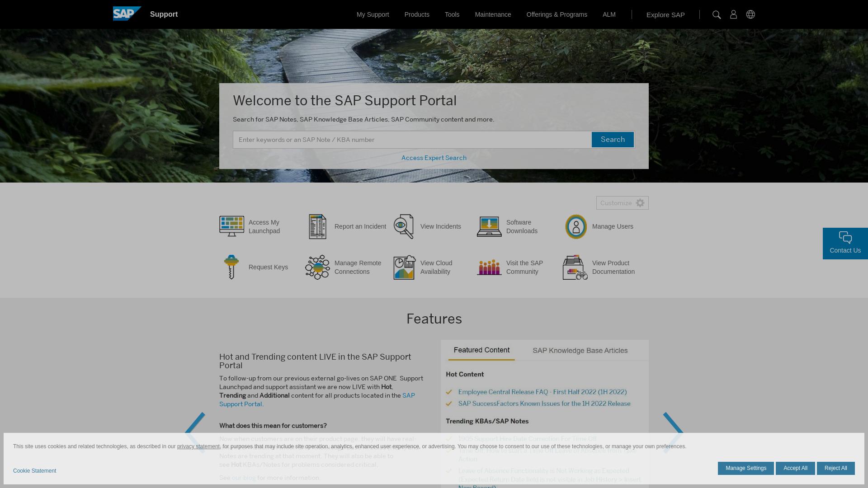Click the View Cloud Availability chart icon
The image size is (868, 488).
tap(405, 267)
